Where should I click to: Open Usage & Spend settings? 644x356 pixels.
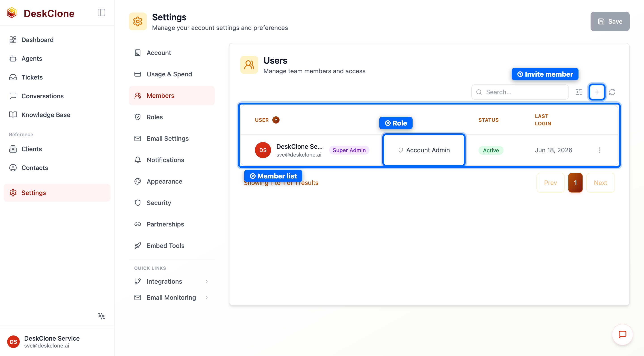[x=172, y=74]
